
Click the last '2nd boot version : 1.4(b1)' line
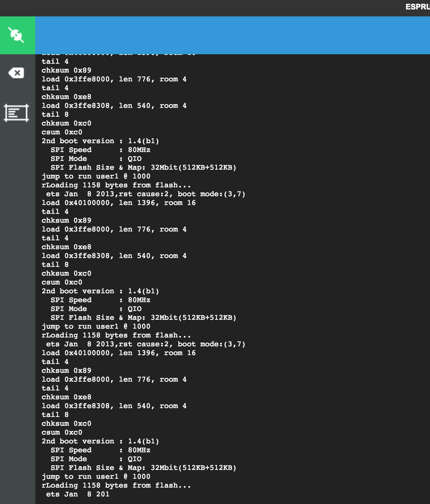point(100,441)
